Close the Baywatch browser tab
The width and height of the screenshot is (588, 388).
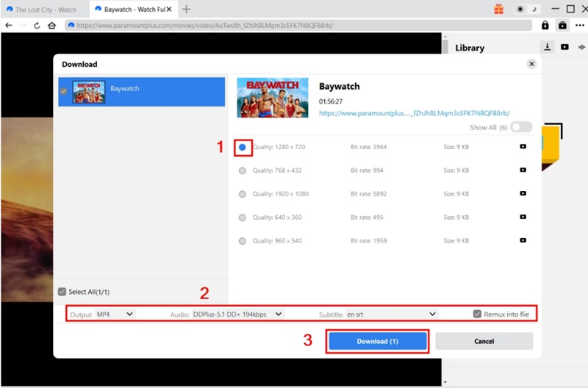(x=169, y=9)
